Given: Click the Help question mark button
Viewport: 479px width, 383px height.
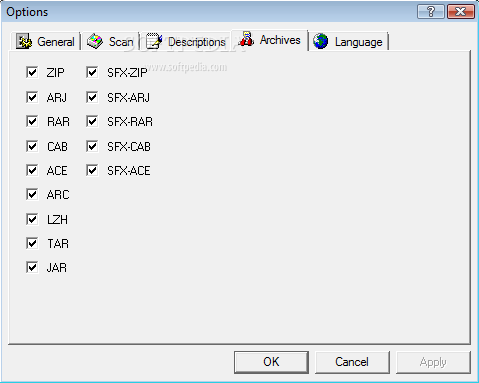Looking at the screenshot, I should coord(431,12).
